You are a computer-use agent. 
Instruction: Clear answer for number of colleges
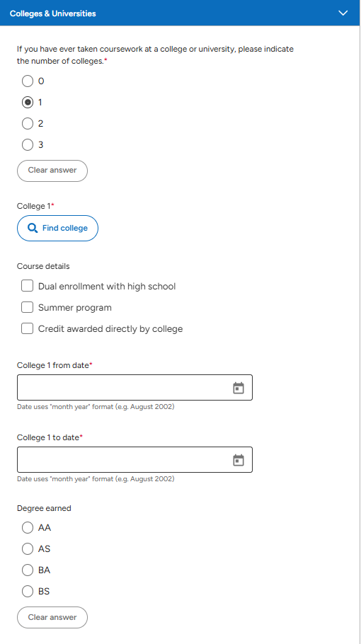point(52,171)
